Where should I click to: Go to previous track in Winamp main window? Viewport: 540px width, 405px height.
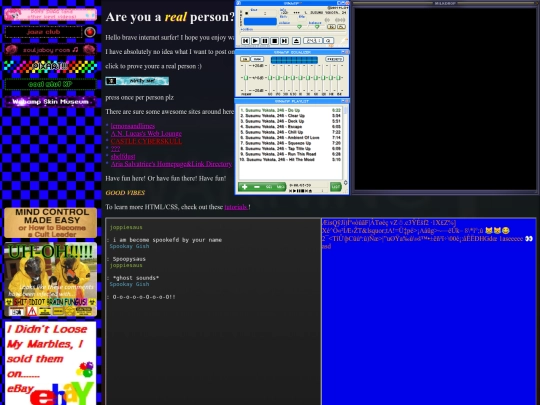point(245,41)
